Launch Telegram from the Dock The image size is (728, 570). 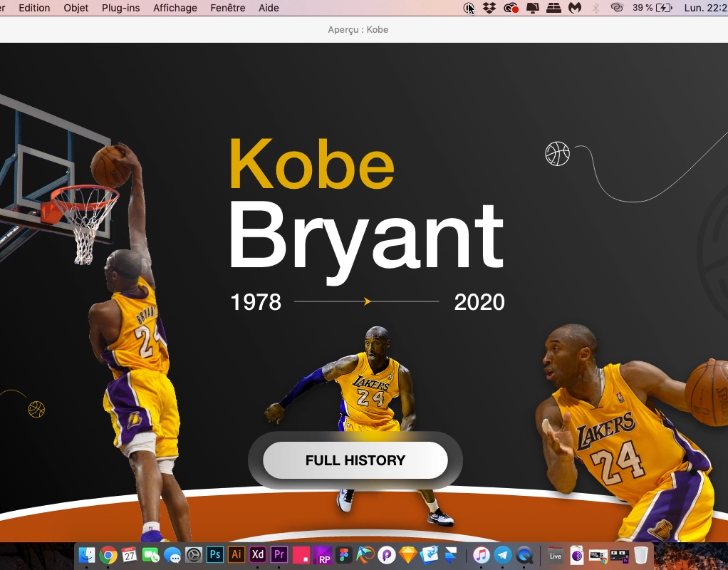coord(502,555)
